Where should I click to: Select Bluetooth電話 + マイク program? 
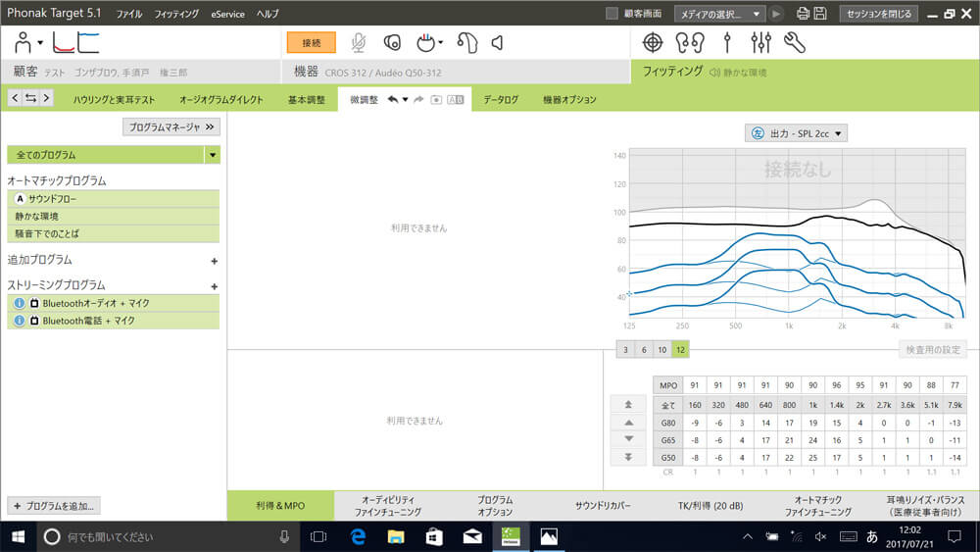(x=113, y=321)
